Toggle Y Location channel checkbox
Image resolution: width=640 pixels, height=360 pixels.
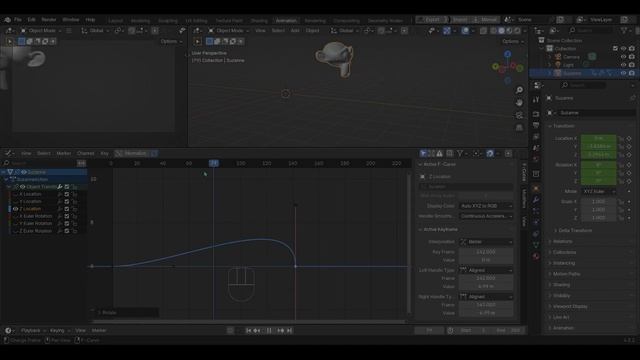(67, 202)
